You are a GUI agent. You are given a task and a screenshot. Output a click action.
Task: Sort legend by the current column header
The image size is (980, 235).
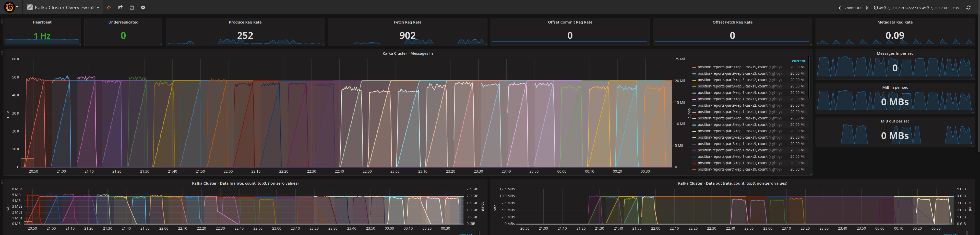pos(798,61)
